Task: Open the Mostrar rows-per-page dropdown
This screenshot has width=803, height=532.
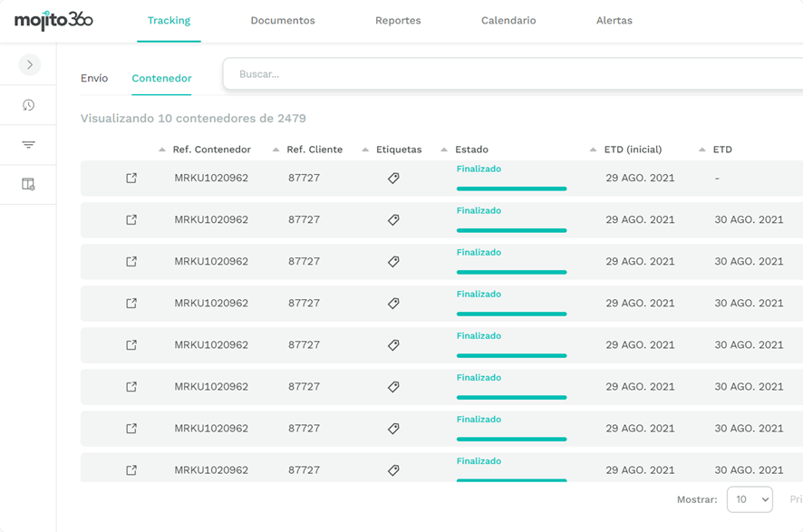Action: [x=750, y=499]
